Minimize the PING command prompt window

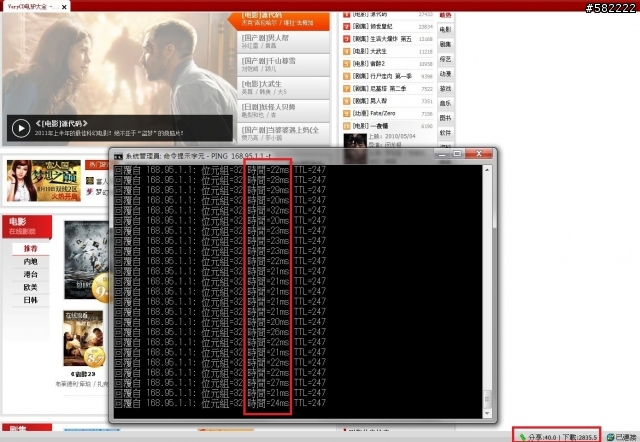pos(441,154)
